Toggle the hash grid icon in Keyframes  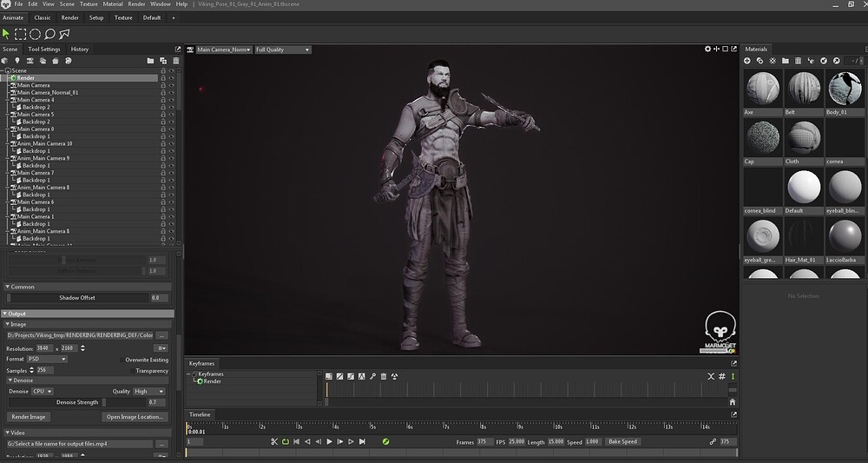coord(722,377)
